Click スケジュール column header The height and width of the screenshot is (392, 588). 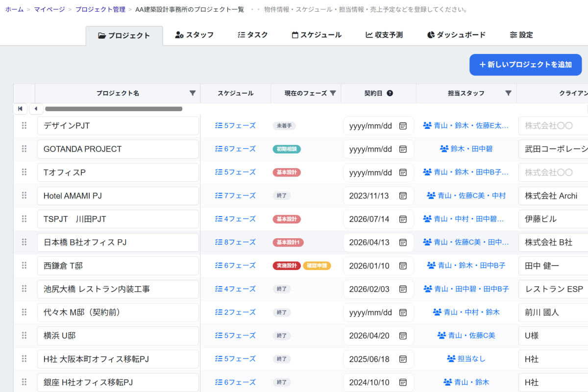236,93
